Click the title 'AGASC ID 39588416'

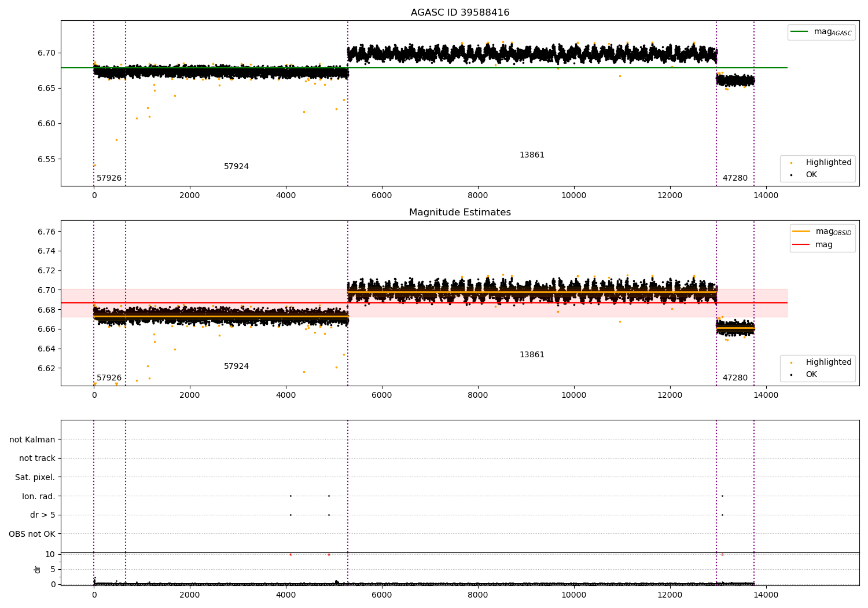[460, 13]
